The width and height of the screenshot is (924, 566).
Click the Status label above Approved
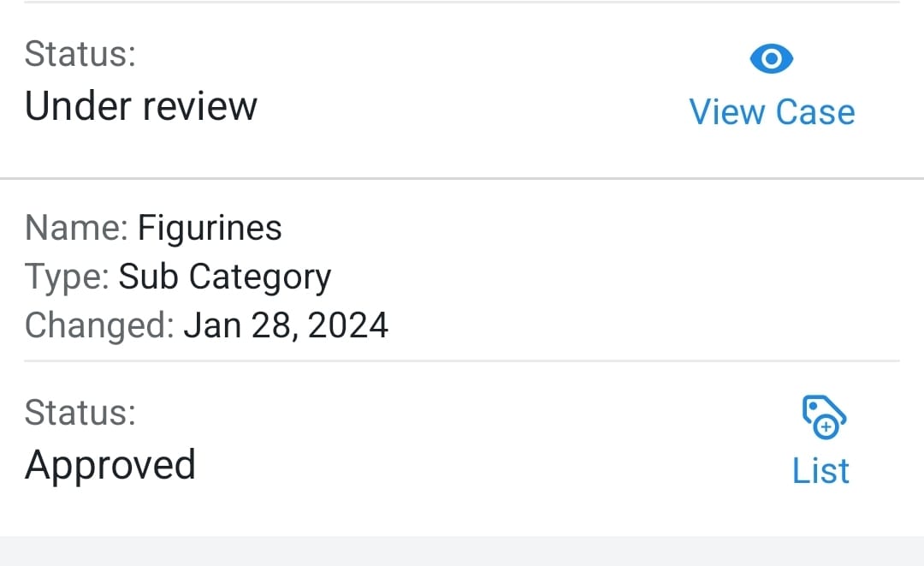(x=80, y=412)
